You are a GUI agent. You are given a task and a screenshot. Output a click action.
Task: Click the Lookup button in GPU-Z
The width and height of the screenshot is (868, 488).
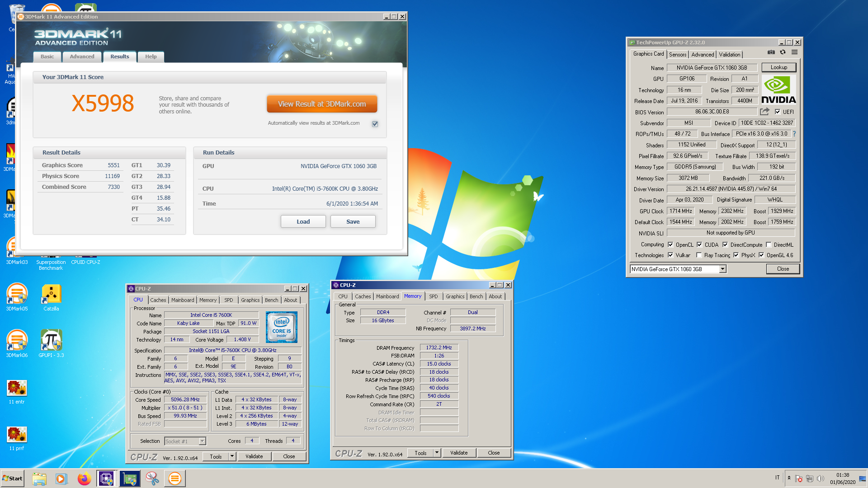(x=778, y=67)
